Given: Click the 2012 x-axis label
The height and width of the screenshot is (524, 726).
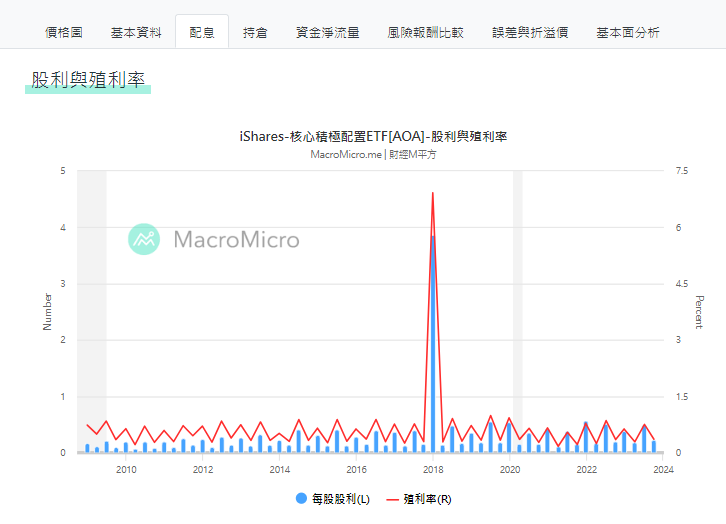Looking at the screenshot, I should tap(203, 470).
